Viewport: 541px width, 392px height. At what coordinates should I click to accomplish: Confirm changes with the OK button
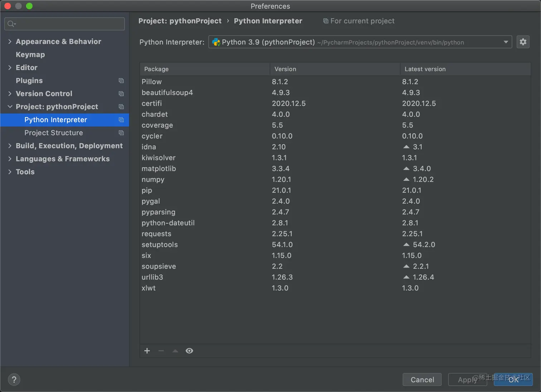(x=513, y=379)
